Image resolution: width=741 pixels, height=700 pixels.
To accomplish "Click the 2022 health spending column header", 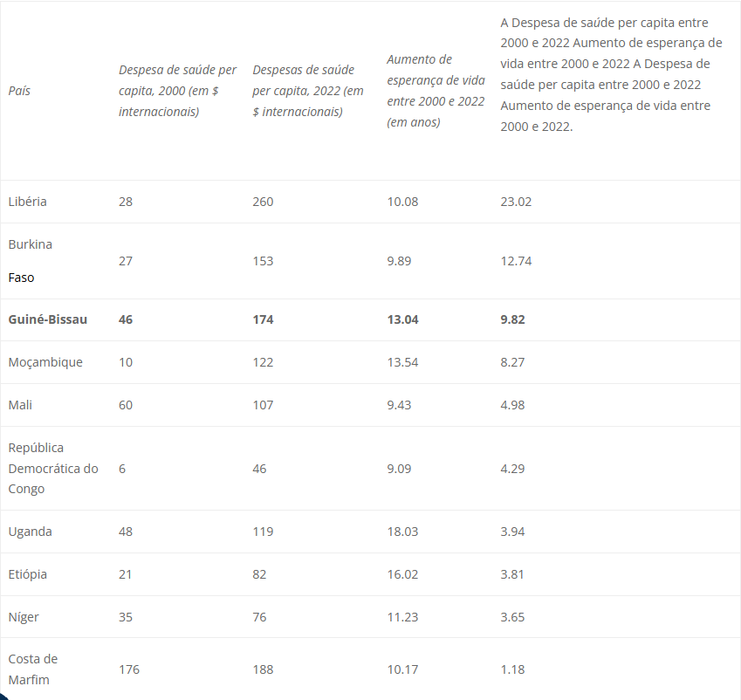I will [x=307, y=91].
